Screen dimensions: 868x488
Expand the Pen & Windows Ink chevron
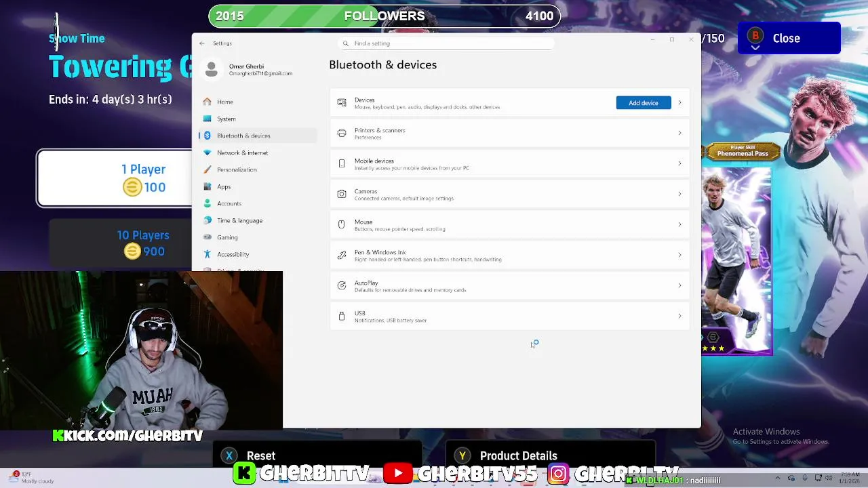679,256
